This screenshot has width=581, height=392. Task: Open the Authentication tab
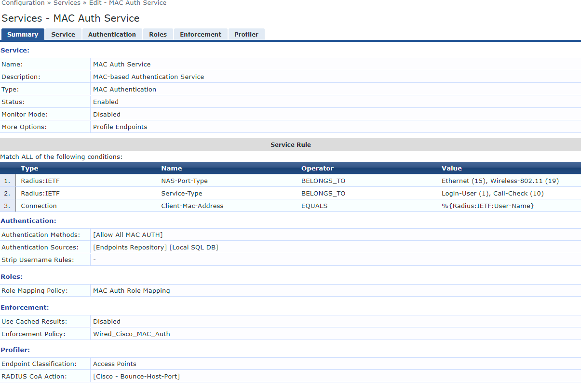point(112,34)
